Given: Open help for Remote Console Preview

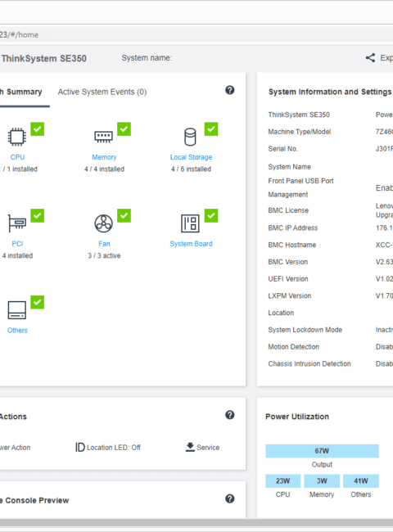Looking at the screenshot, I should pos(230,498).
